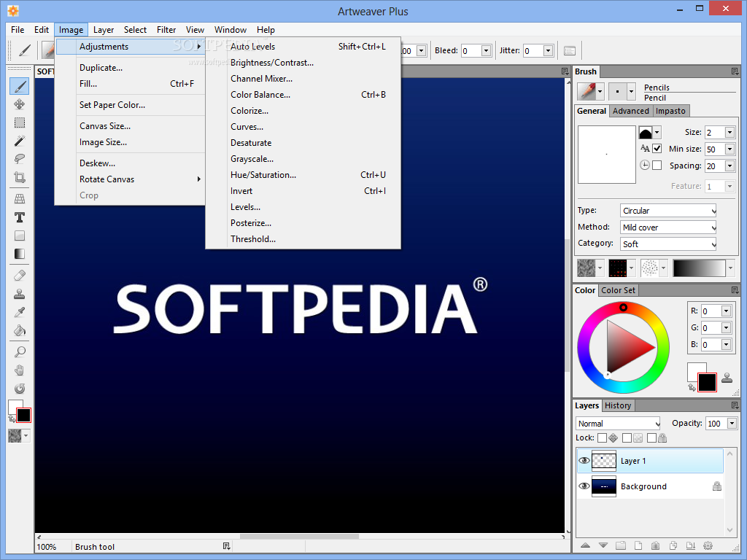Open the File menu
The width and height of the screenshot is (747, 560).
[x=18, y=29]
